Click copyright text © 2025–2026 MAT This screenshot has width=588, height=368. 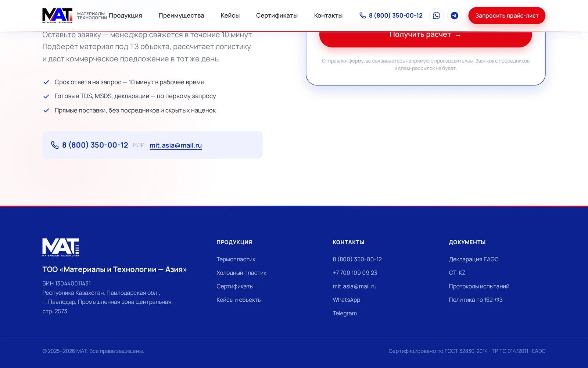(93, 351)
